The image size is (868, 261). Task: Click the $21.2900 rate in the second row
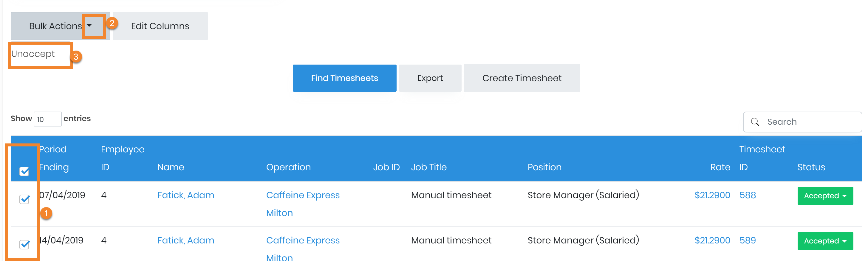point(712,240)
